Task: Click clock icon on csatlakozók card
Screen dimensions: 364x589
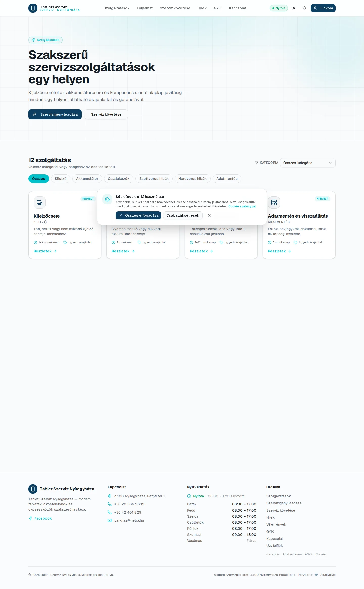Action: pos(192,242)
